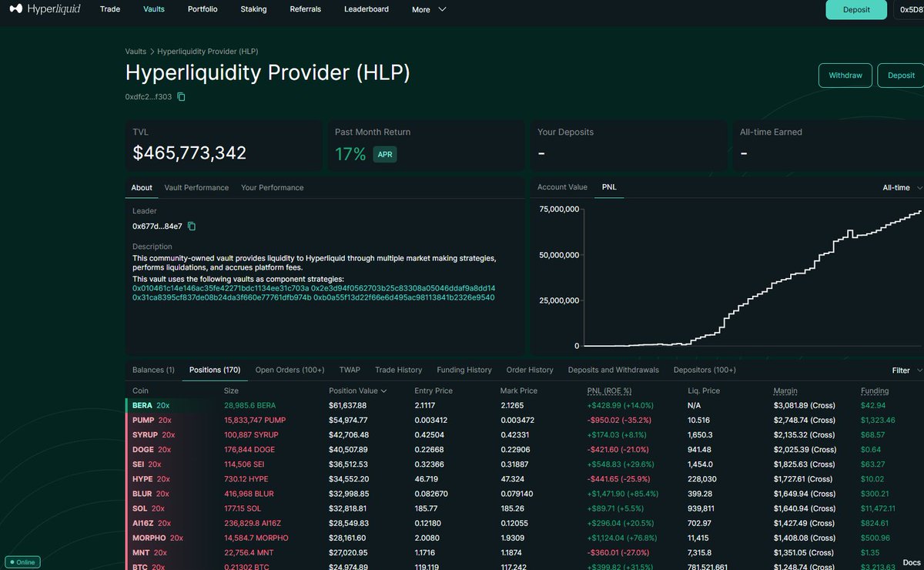Open the Portfolio page
Viewport: 924px width, 570px height.
point(203,9)
